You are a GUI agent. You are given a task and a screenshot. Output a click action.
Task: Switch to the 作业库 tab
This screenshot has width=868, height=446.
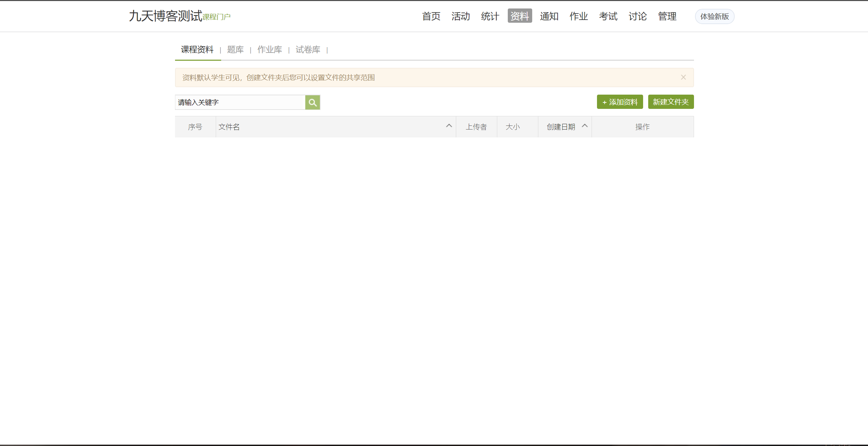pos(270,50)
